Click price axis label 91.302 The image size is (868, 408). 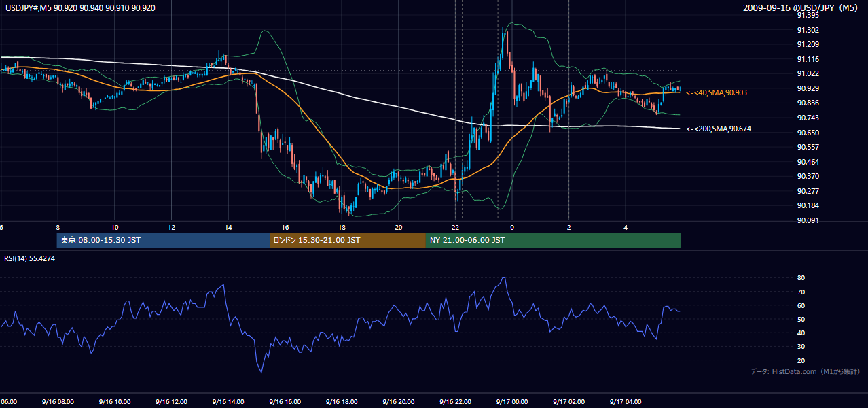pos(808,30)
